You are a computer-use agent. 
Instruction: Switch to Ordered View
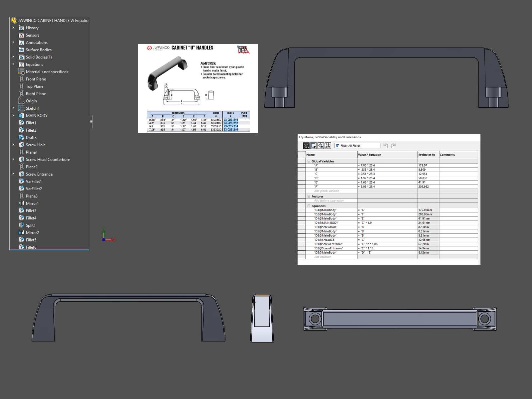point(328,146)
